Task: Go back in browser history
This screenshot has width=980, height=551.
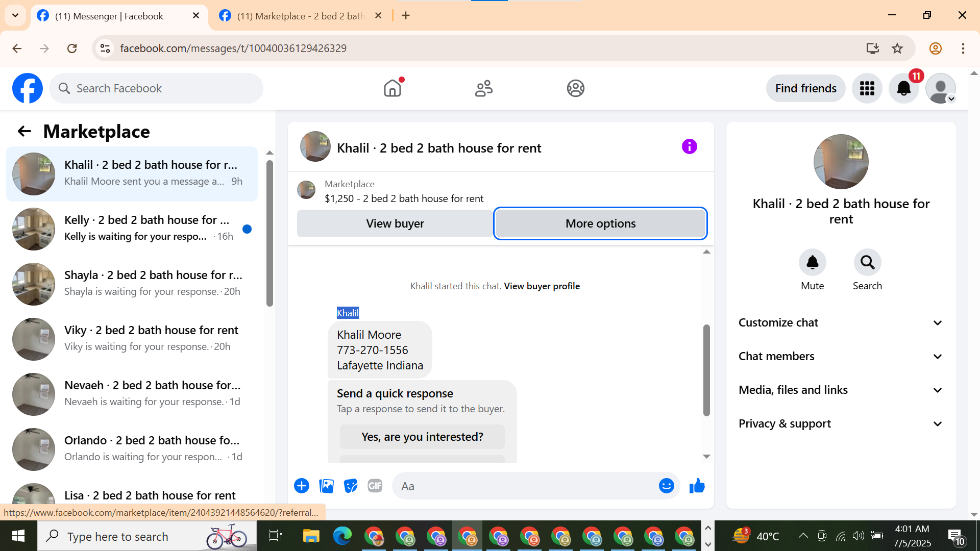Action: 17,48
